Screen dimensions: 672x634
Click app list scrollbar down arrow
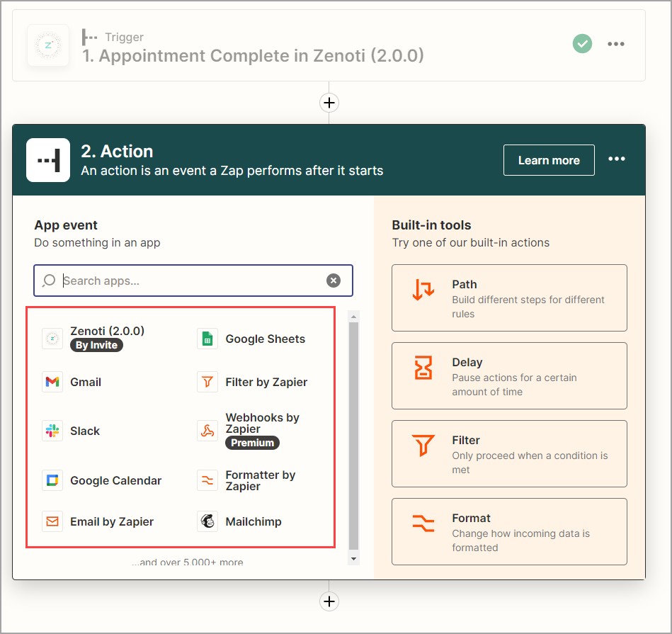[x=353, y=558]
